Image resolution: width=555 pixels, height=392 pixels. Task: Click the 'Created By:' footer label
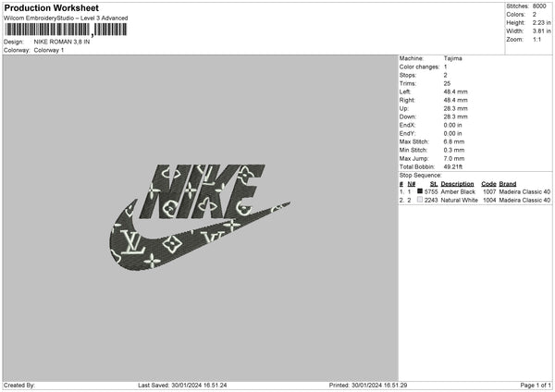tap(19, 385)
